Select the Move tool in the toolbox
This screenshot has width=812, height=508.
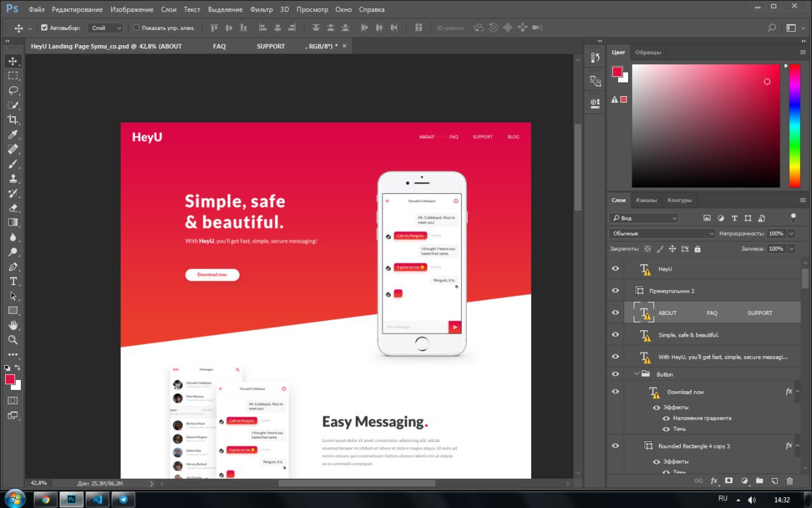13,61
